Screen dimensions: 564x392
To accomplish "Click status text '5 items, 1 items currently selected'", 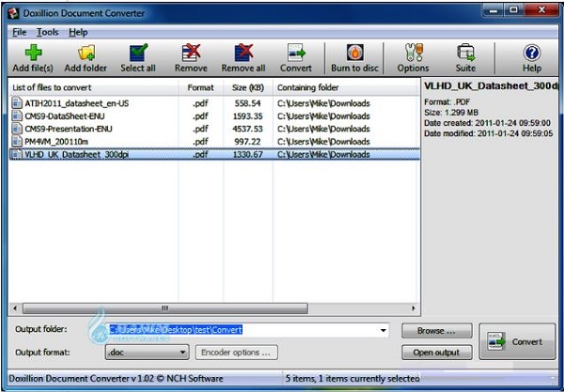I will pyautogui.click(x=352, y=378).
